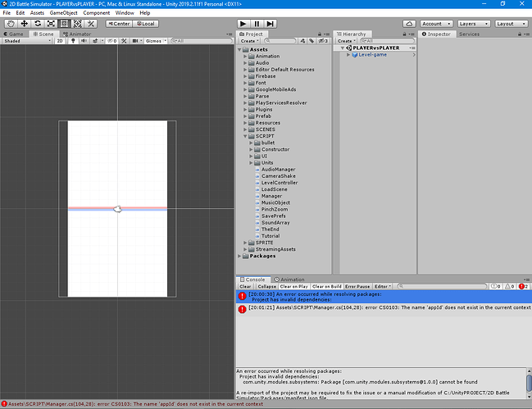The height and width of the screenshot is (409, 532).
Task: Select the Move tool
Action: pos(25,24)
